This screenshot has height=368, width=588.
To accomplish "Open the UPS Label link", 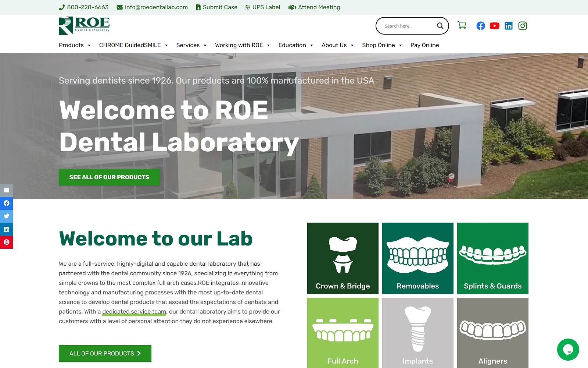I will click(262, 7).
